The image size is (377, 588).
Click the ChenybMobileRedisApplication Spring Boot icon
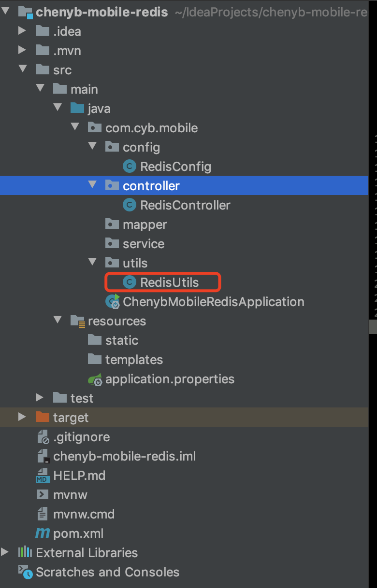113,302
